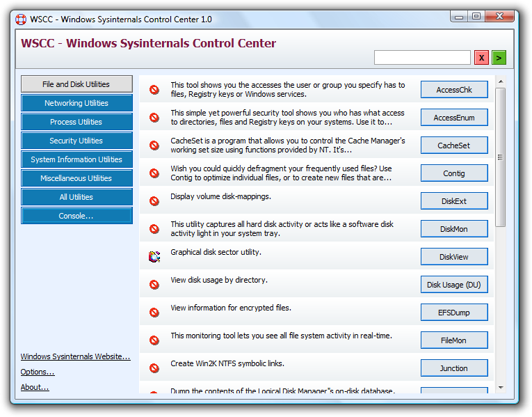Screen dimensions: 532x417
Task: Click the 'Graphical disk sector utility.' text
Action: click(216, 252)
